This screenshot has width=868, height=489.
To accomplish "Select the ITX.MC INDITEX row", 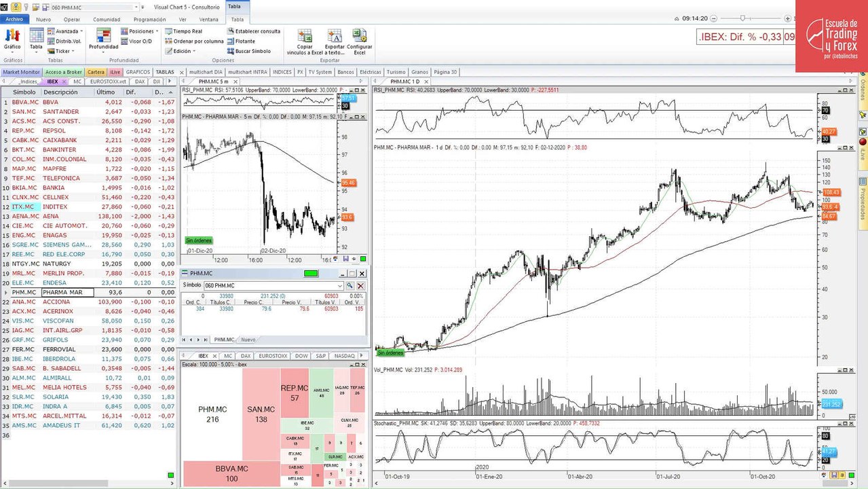I will click(x=88, y=206).
